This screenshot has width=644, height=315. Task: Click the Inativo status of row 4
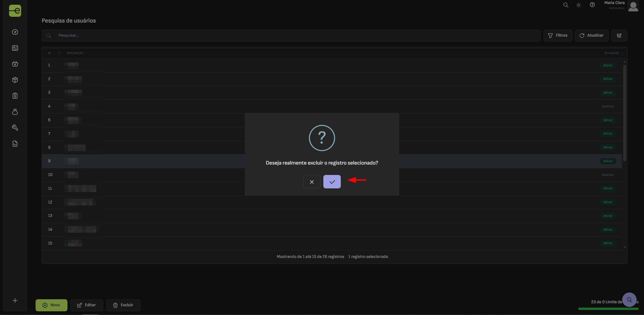[x=608, y=106]
